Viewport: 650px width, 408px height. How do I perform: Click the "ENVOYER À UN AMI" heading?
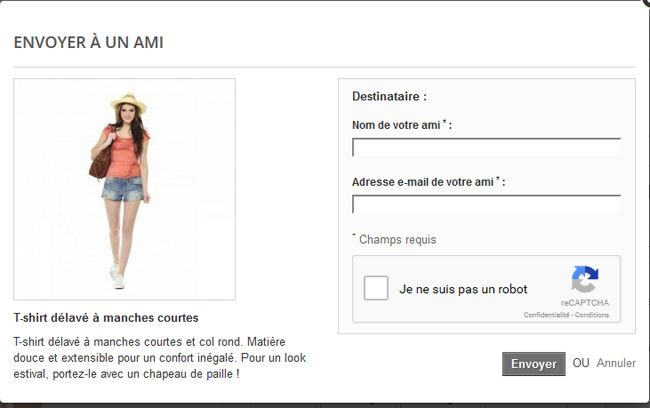point(89,42)
